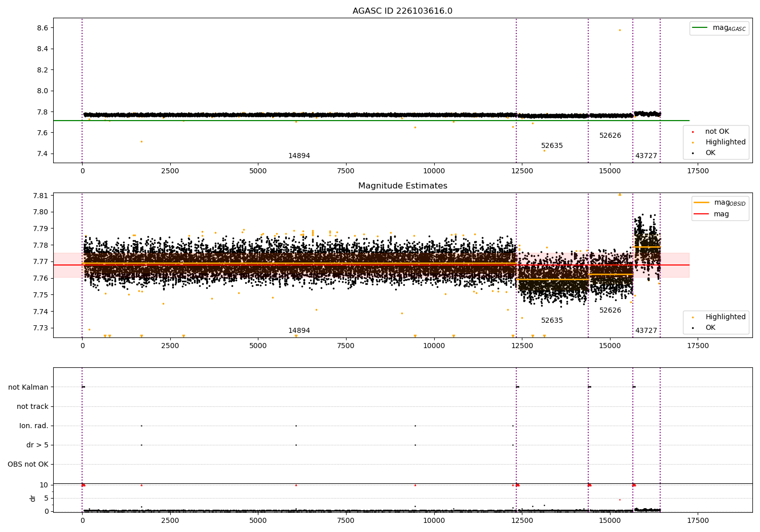
Task: Click OBSID label 14894 in top plot
Action: 299,156
